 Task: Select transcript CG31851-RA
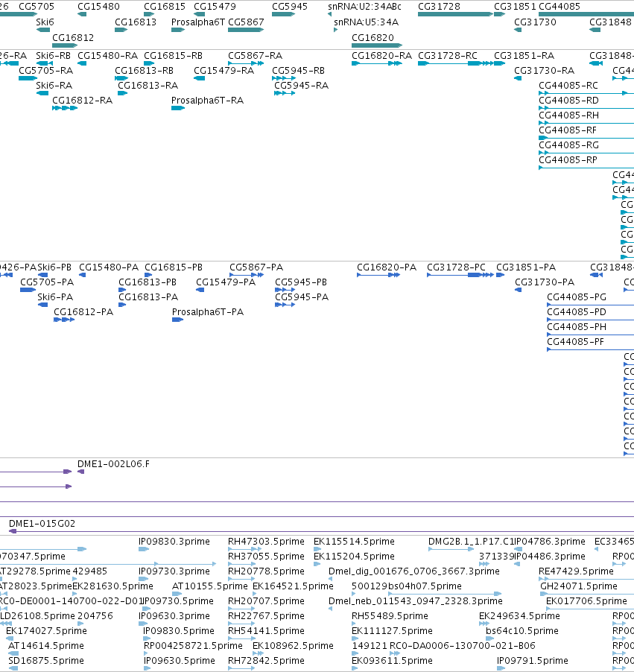(524, 56)
